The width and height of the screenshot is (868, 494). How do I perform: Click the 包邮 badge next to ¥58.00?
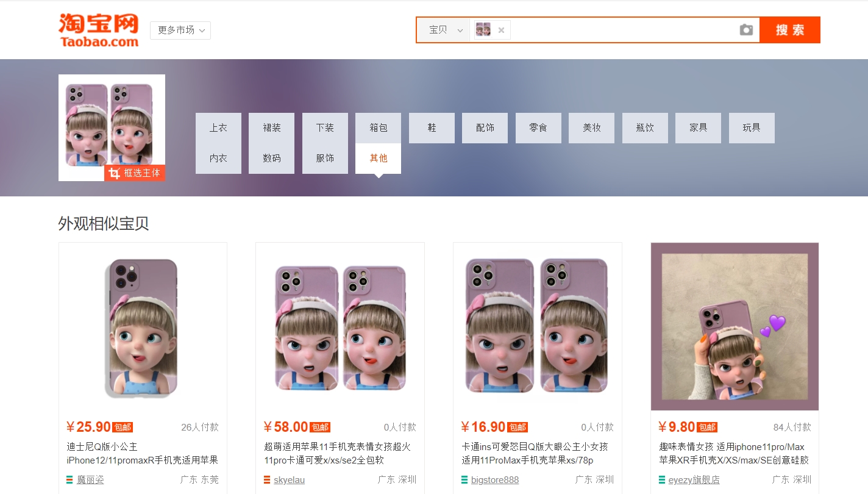[320, 428]
